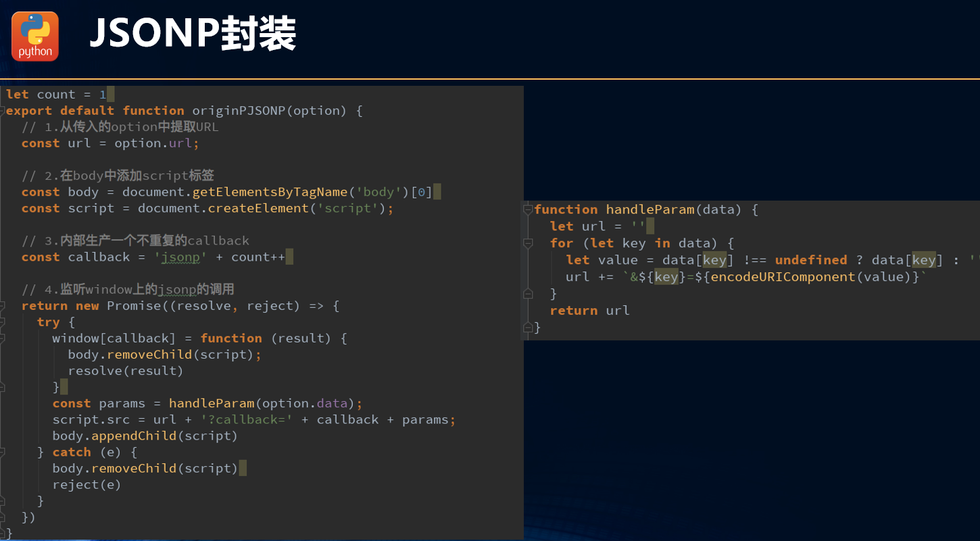Click 'originPJSONP' function name

pyautogui.click(x=239, y=111)
